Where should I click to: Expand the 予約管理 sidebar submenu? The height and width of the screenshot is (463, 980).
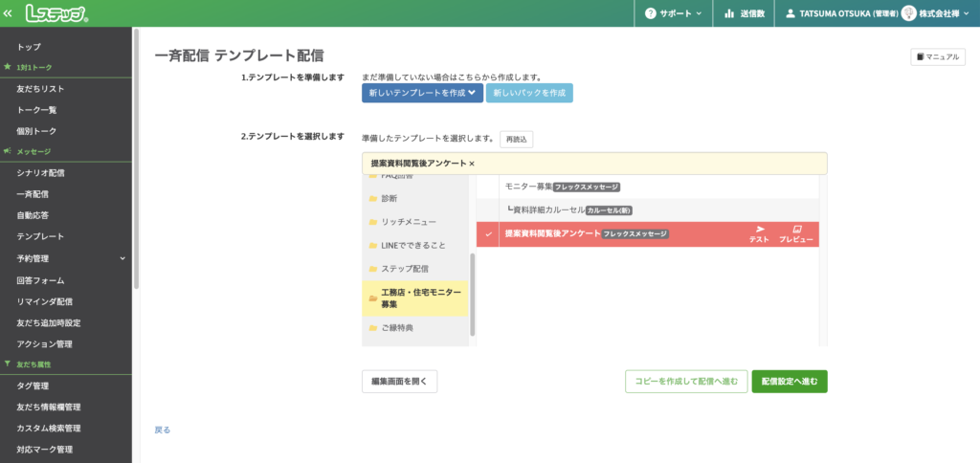122,258
